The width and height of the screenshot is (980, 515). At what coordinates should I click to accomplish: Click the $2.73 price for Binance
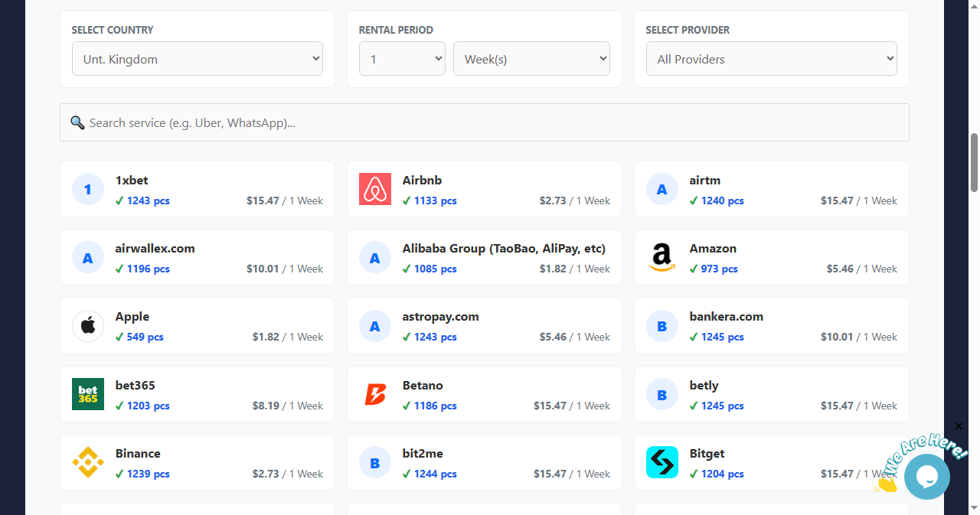coord(266,474)
